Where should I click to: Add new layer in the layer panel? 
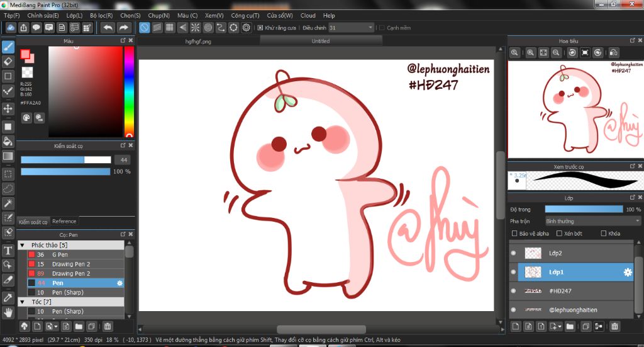pyautogui.click(x=516, y=326)
